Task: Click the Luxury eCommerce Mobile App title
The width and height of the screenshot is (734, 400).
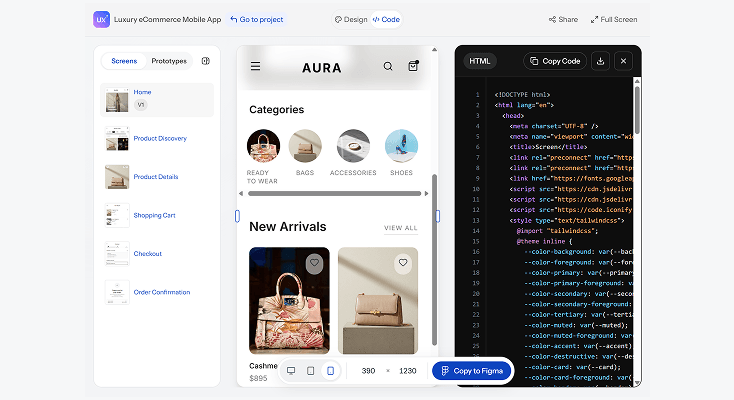Action: pos(168,20)
